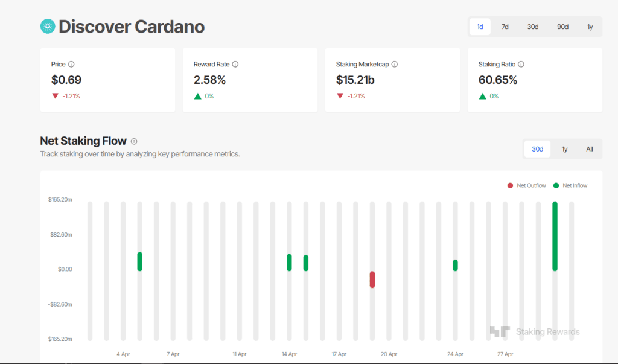Open the Net Staking Flow info icon
The image size is (618, 364).
134,141
